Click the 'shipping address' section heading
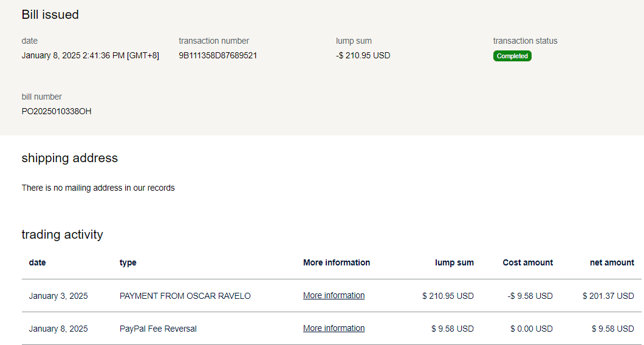This screenshot has height=345, width=644. coord(69,158)
